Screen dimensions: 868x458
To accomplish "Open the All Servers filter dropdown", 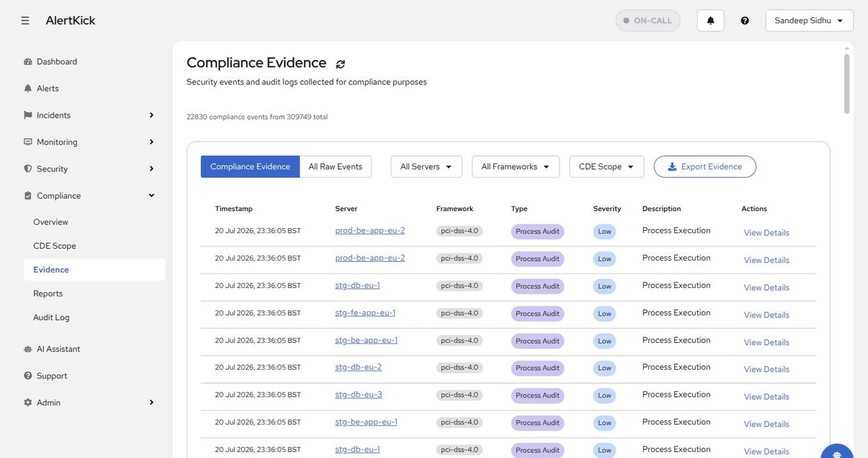I will click(426, 167).
